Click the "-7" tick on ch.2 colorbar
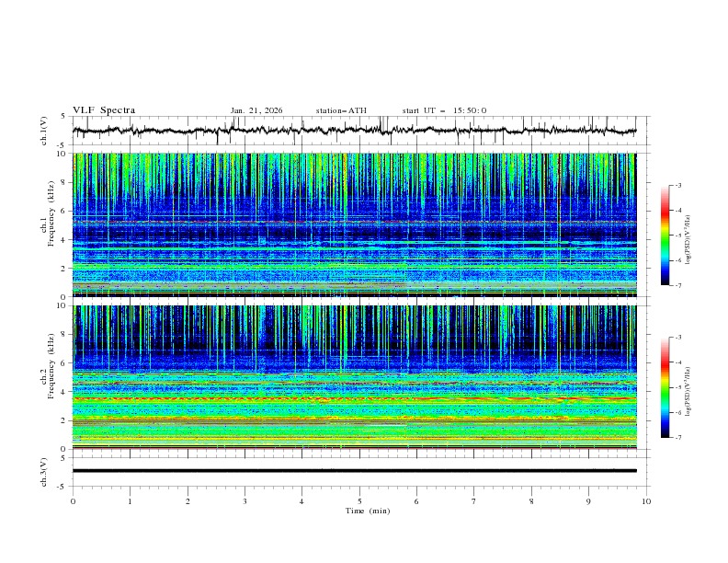728x563 pixels. tap(677, 438)
